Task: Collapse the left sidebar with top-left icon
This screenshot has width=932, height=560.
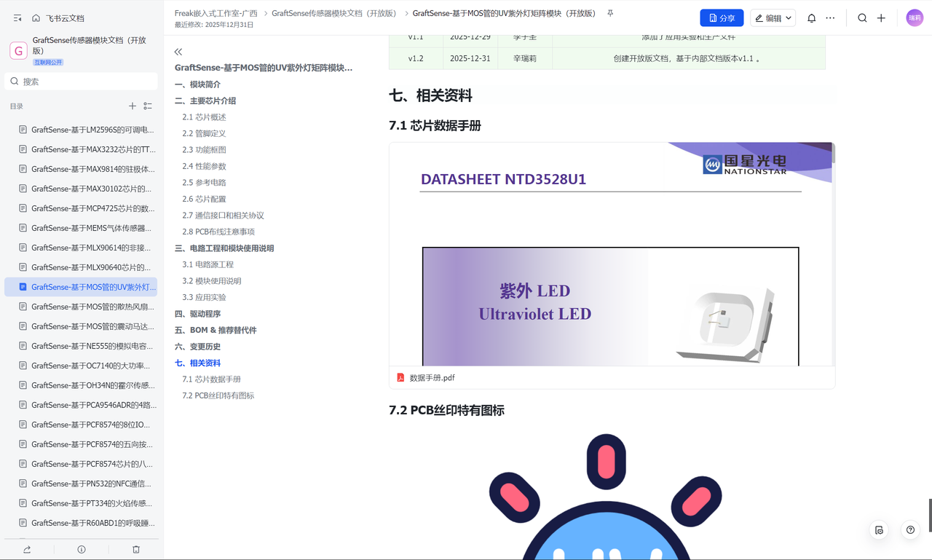Action: 17,18
